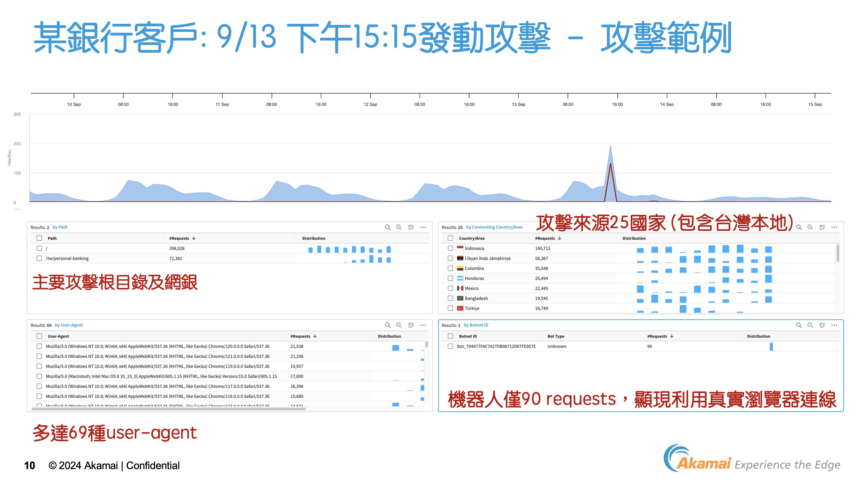Click 'by Botnet ID' grouping link
Image resolution: width=868 pixels, height=482 pixels.
tap(476, 325)
